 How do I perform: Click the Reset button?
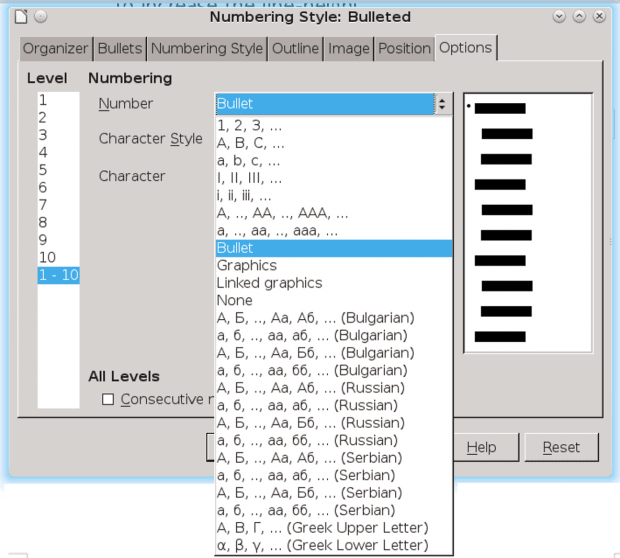(x=561, y=447)
